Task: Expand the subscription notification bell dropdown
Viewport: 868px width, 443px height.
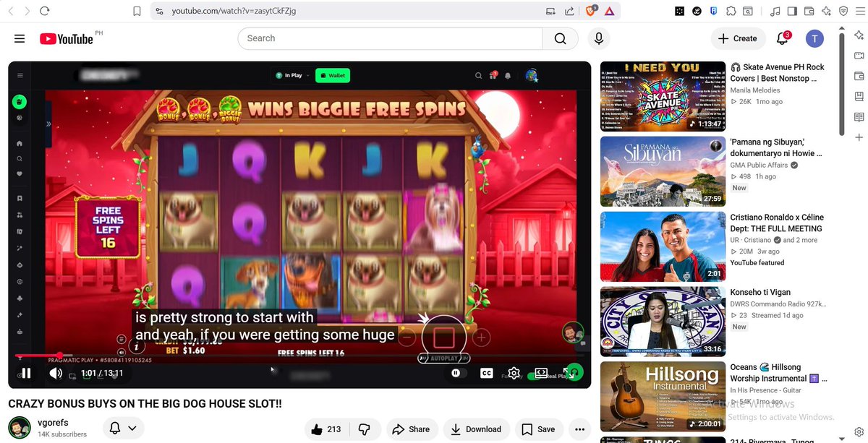Action: click(122, 429)
